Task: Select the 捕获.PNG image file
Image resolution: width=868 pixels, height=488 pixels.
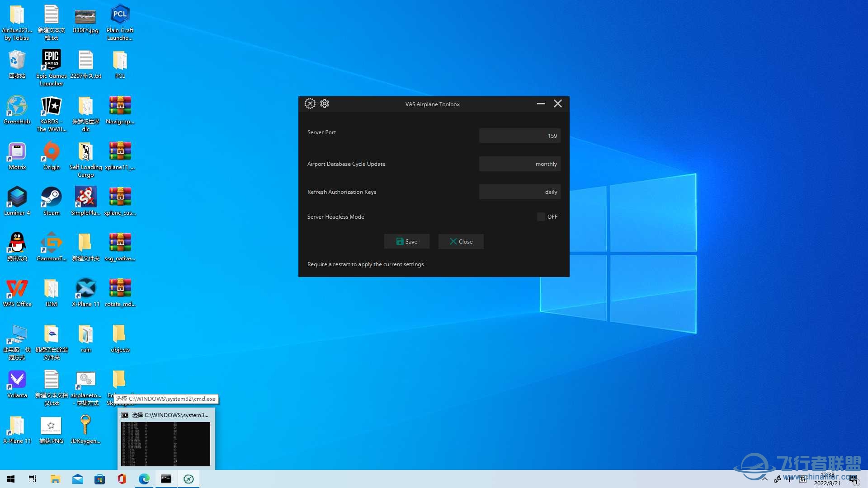Action: click(52, 430)
